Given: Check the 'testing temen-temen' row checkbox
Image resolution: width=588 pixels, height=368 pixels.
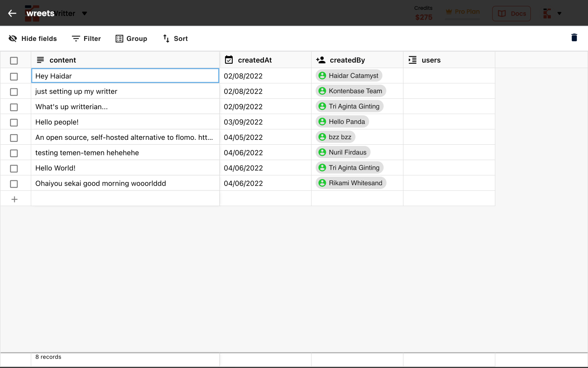Looking at the screenshot, I should pyautogui.click(x=14, y=153).
